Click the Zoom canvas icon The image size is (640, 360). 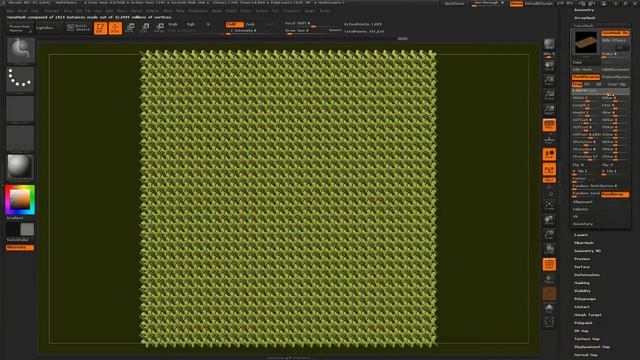coord(549,81)
